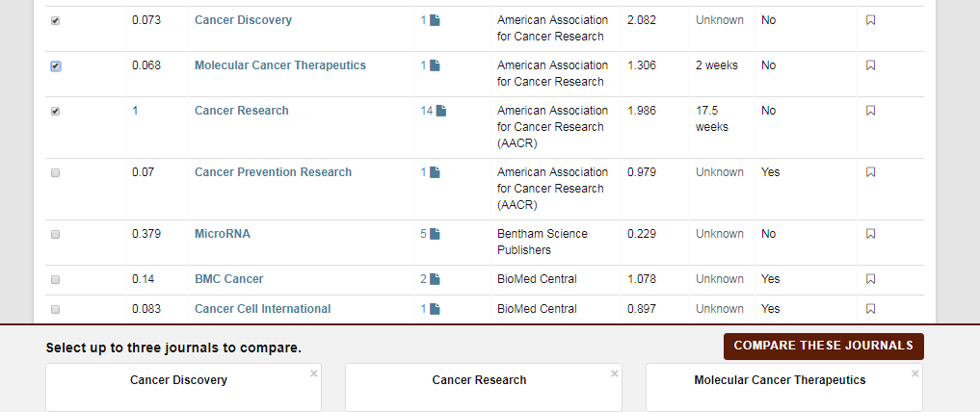Uncheck the Molecular Cancer Therapeutics checkbox
Image resolution: width=980 pixels, height=412 pixels.
tap(55, 65)
